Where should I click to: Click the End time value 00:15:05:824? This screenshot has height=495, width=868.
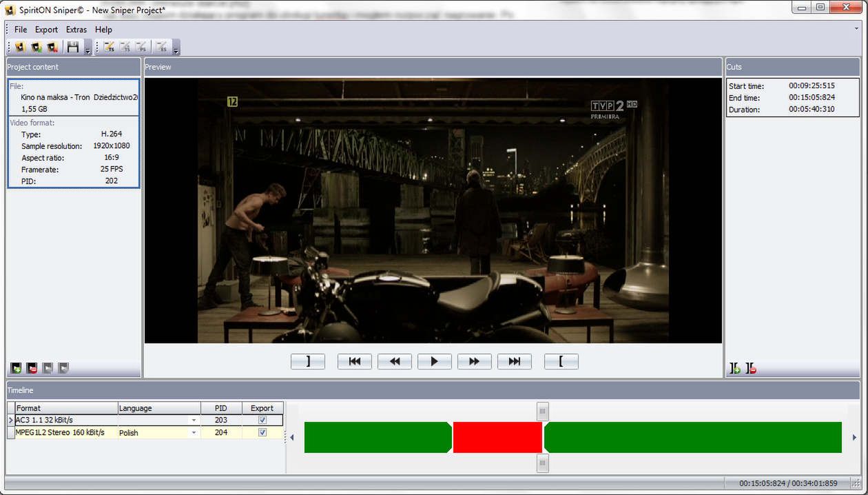[x=812, y=98]
